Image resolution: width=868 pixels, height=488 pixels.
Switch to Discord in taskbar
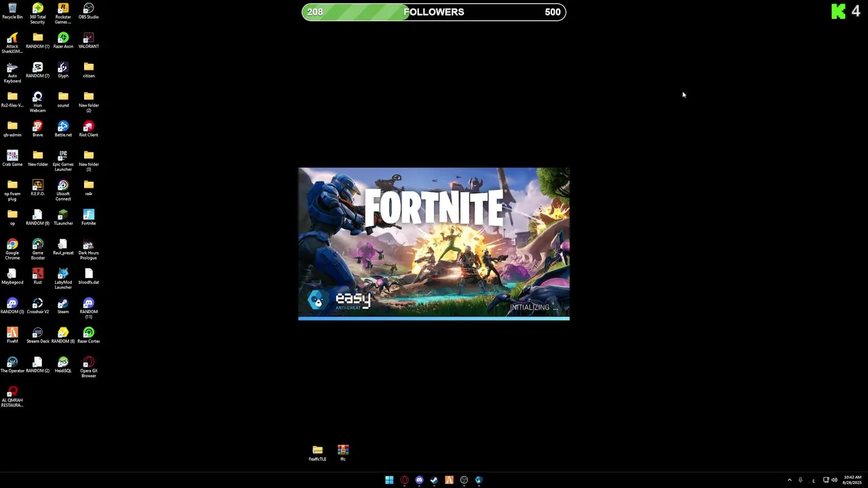pyautogui.click(x=419, y=480)
